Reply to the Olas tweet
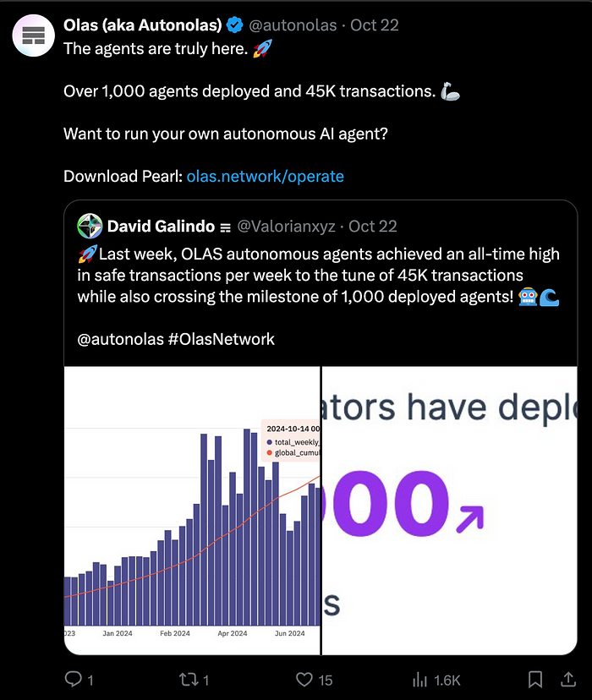Screen dimensions: 592x700 (x=74, y=680)
